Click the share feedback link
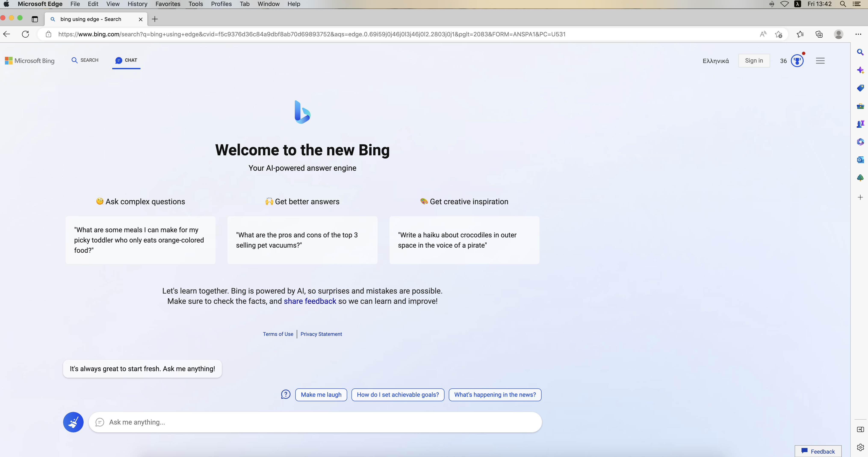The image size is (868, 457). tap(310, 301)
